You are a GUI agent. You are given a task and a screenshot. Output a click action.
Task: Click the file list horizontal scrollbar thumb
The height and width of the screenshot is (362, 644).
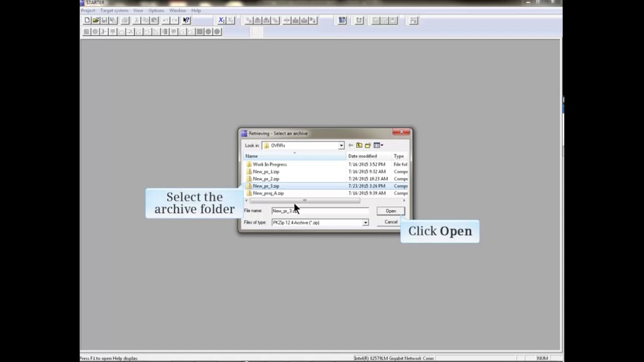(x=304, y=201)
